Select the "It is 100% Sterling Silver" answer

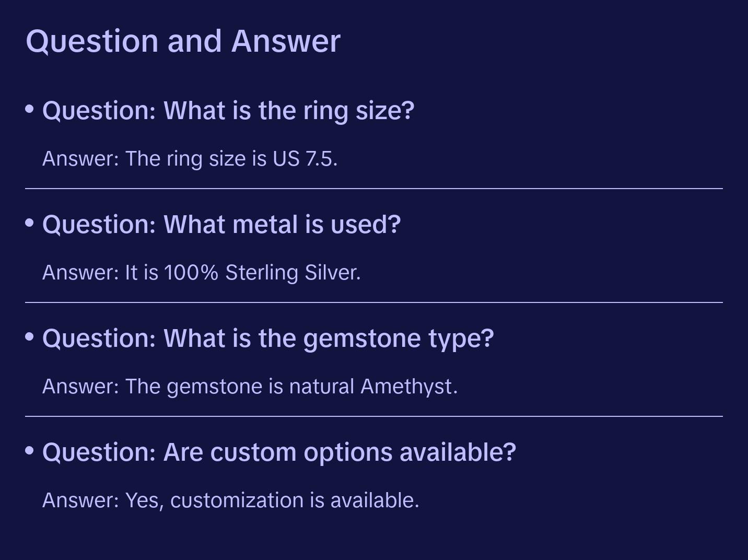pyautogui.click(x=201, y=273)
